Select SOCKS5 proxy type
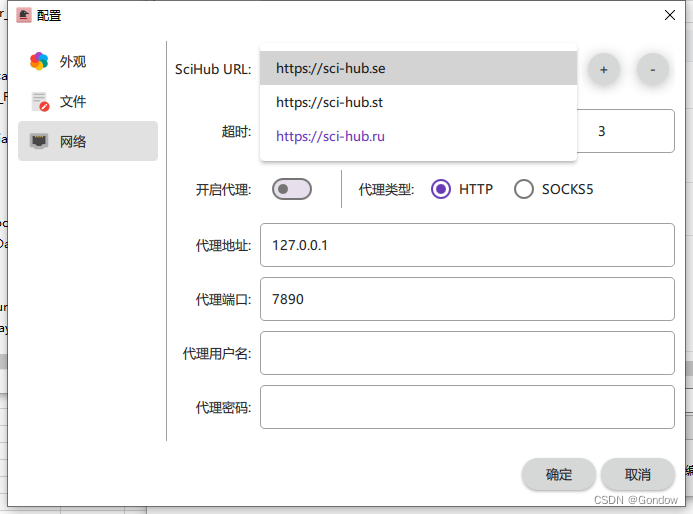Screen dimensions: 693x514 tap(524, 189)
